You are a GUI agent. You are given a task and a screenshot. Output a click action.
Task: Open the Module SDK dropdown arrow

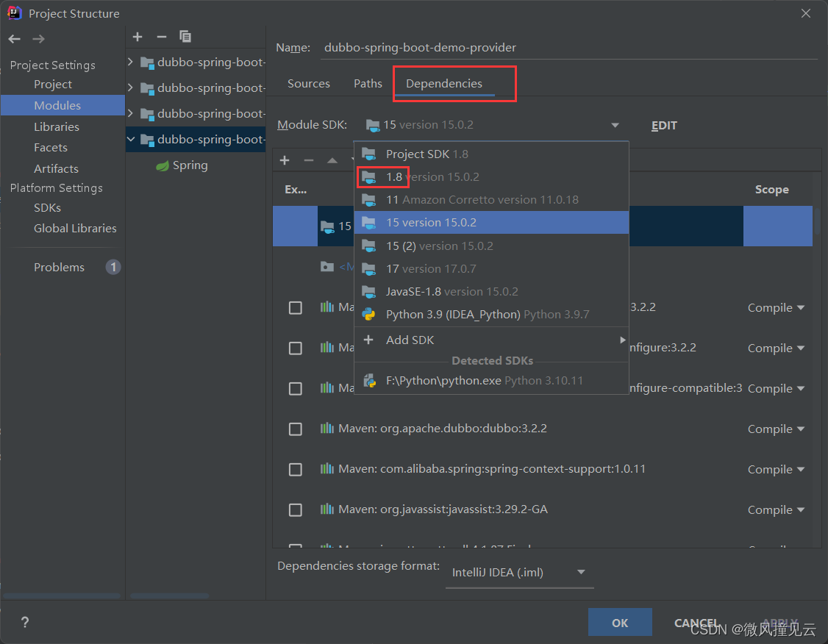615,126
